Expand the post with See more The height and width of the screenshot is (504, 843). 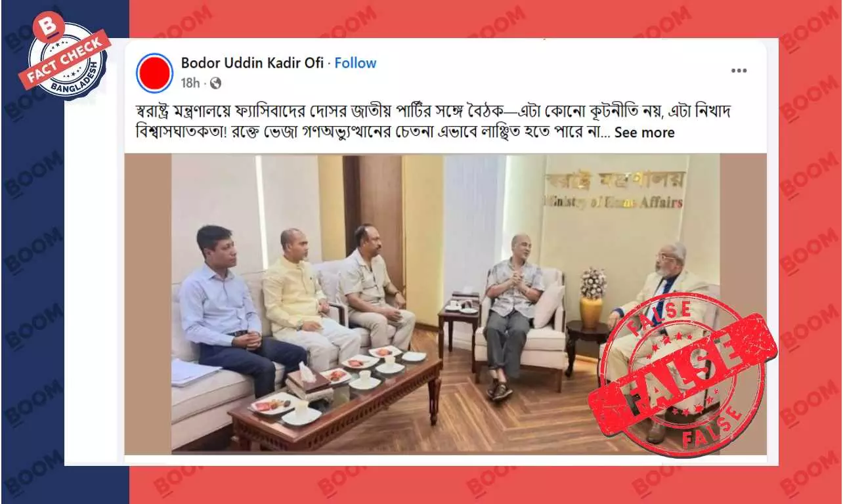(x=644, y=133)
